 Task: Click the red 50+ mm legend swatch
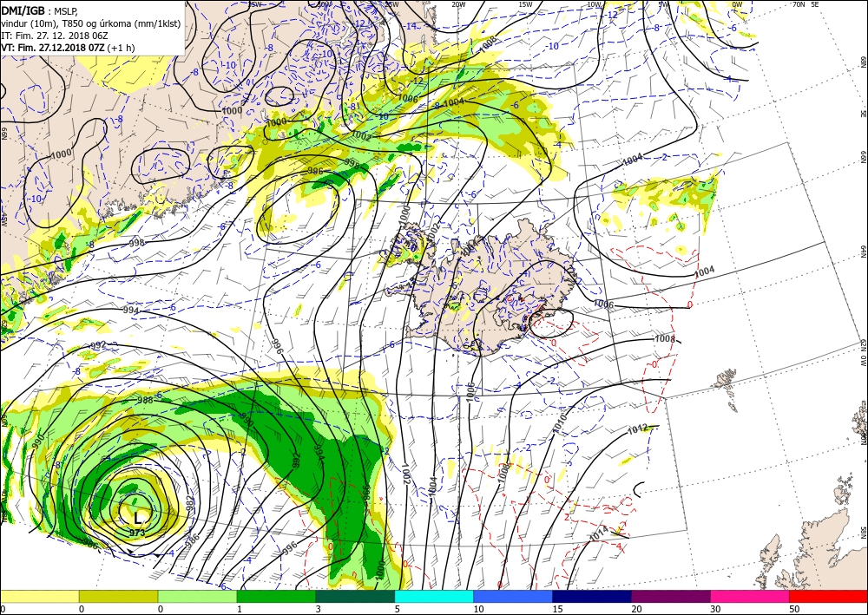(x=828, y=596)
